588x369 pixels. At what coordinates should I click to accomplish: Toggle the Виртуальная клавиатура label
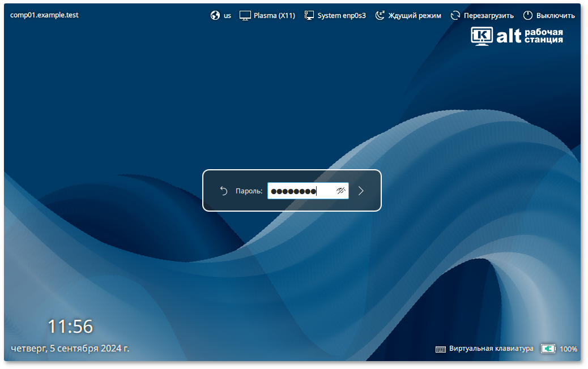(x=491, y=349)
